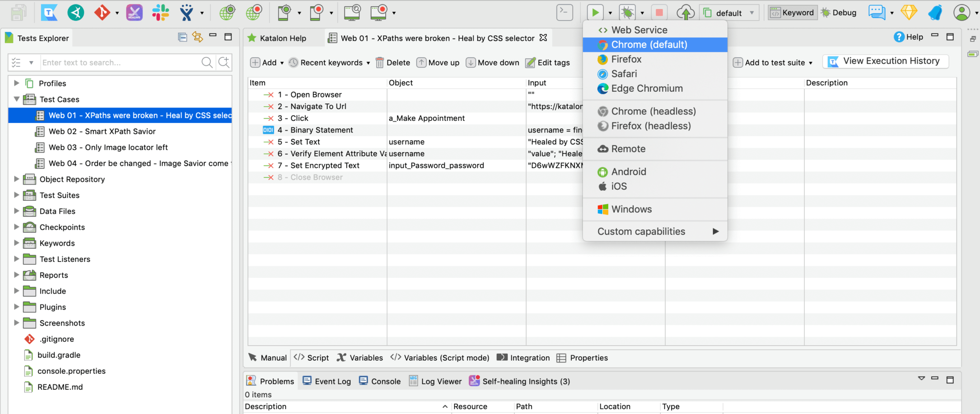This screenshot has height=414, width=980.
Task: Toggle Link with Editor in Tests Explorer
Action: tap(197, 37)
